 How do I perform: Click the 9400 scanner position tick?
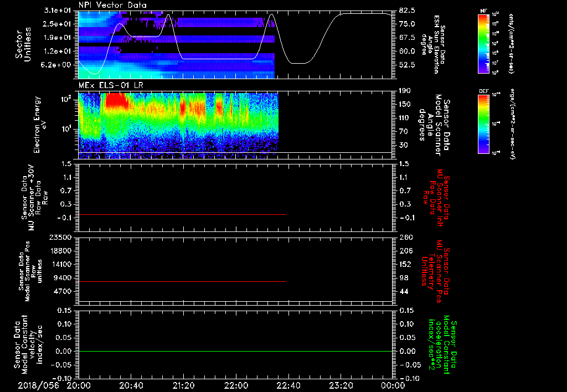63,278
